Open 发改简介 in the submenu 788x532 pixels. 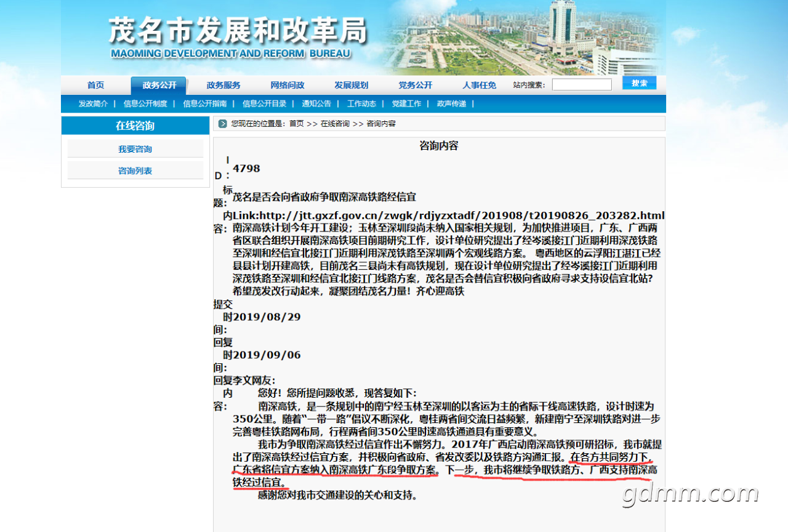coord(93,104)
